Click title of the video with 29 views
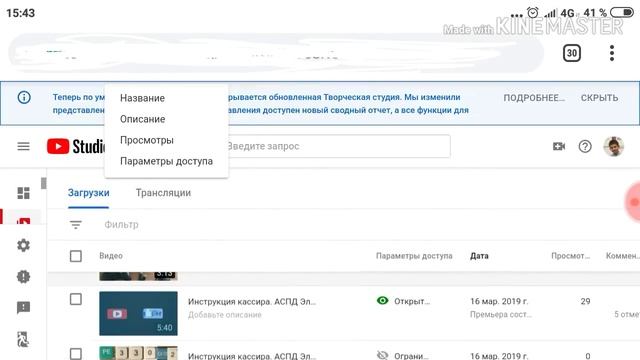This screenshot has height=360, width=640. click(x=252, y=302)
